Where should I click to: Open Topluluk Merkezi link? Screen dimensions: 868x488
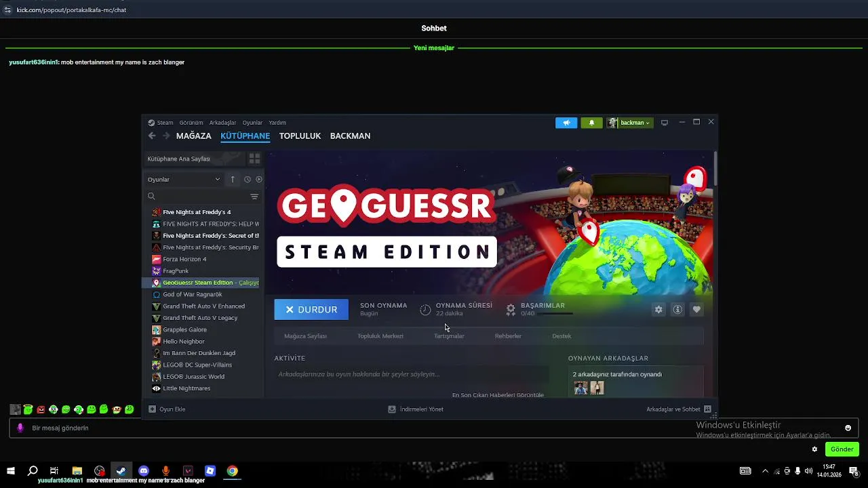pyautogui.click(x=380, y=335)
